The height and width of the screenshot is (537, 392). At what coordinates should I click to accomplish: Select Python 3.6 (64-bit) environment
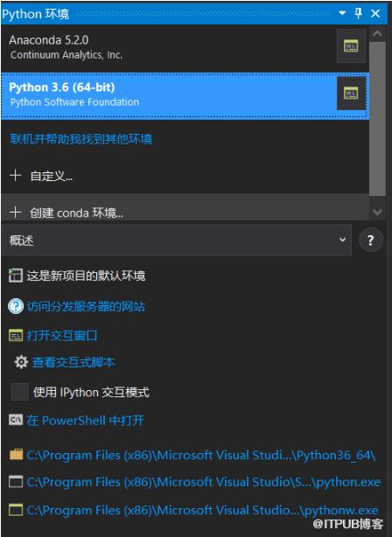point(185,95)
